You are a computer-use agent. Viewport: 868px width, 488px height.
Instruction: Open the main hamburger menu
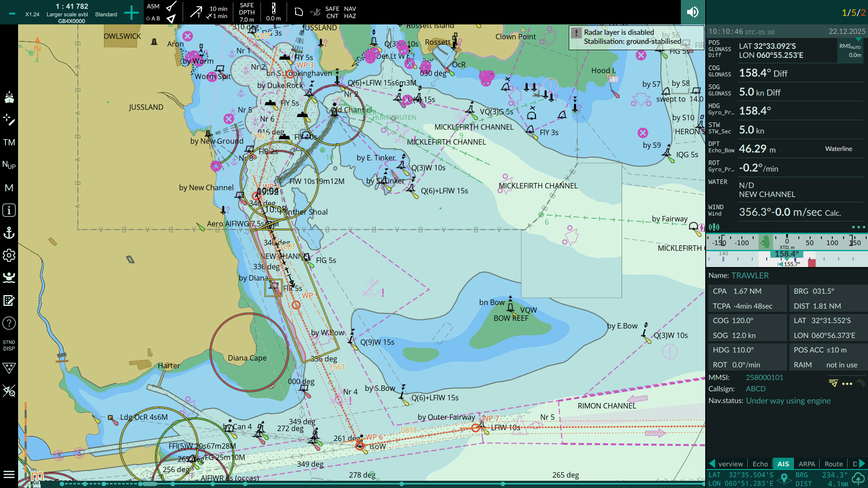coord(9,474)
